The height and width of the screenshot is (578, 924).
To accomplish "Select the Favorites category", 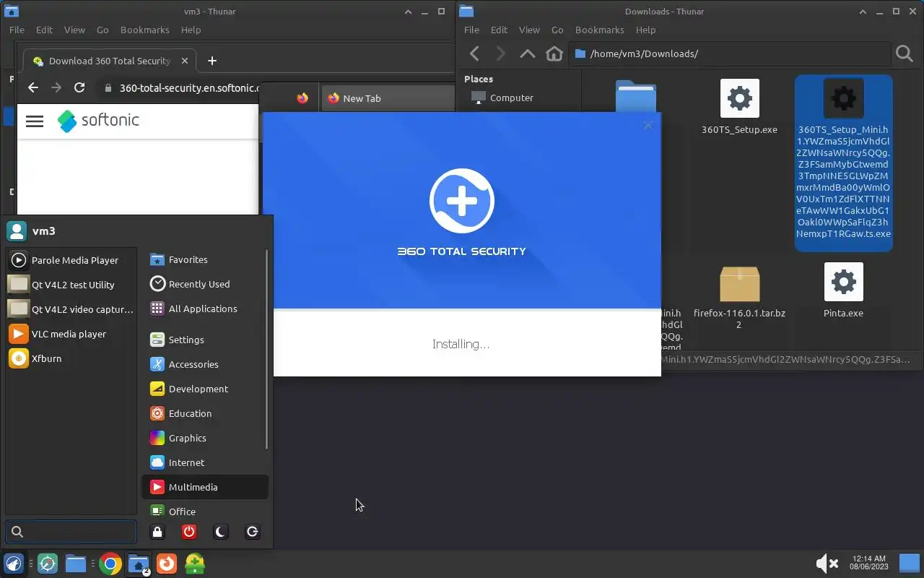I will 204,259.
